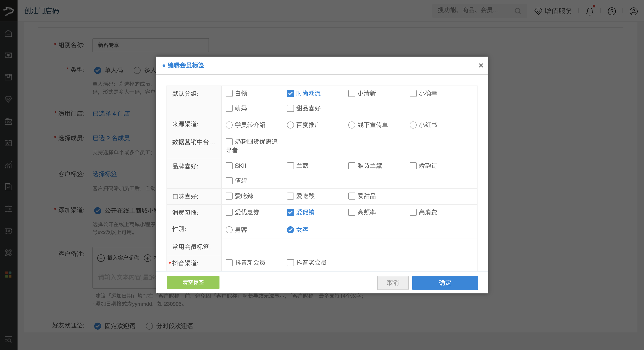Open the help question mark icon
Screen dimensions: 644x350
click(x=612, y=11)
